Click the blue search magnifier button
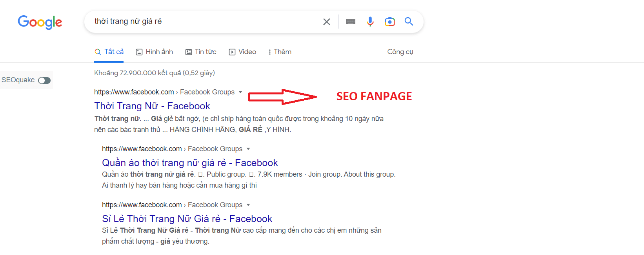Screen dimensions: 644x255 point(409,22)
